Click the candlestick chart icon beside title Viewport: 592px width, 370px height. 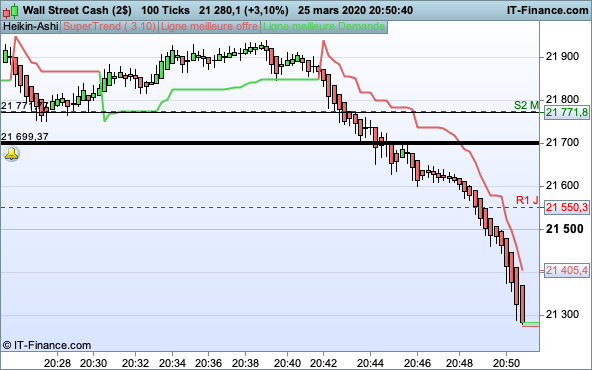pos(11,11)
